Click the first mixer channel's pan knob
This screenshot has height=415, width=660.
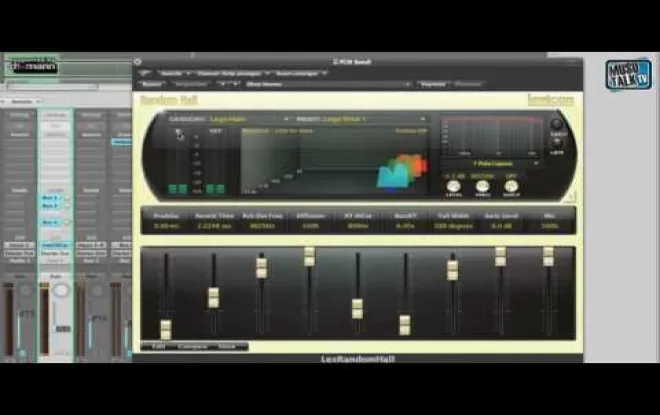[26, 290]
